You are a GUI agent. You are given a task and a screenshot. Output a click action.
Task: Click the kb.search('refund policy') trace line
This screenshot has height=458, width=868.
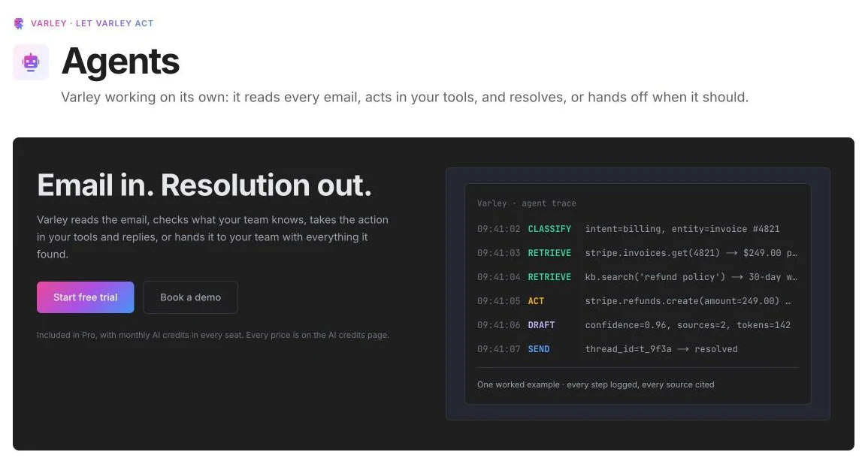[x=691, y=277]
